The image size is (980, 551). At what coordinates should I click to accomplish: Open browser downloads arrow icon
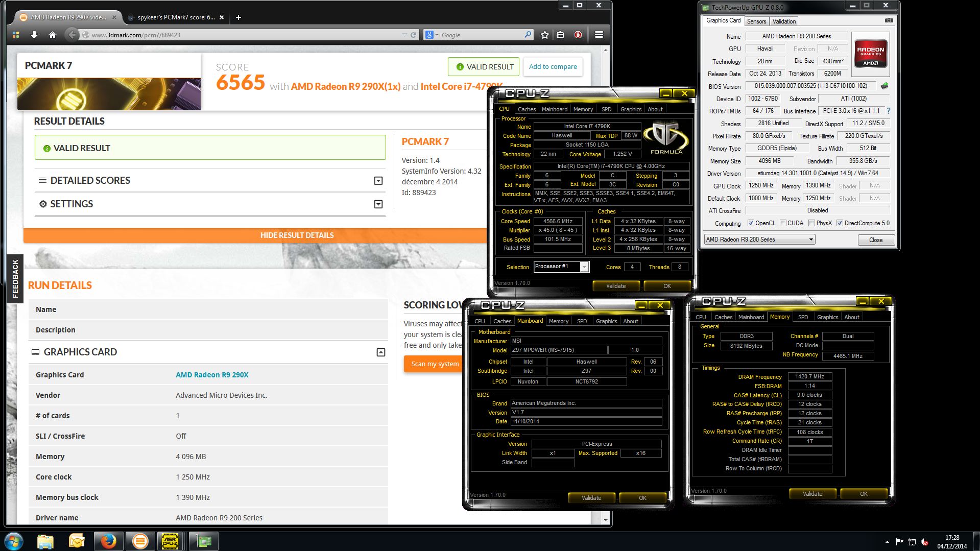tap(34, 35)
